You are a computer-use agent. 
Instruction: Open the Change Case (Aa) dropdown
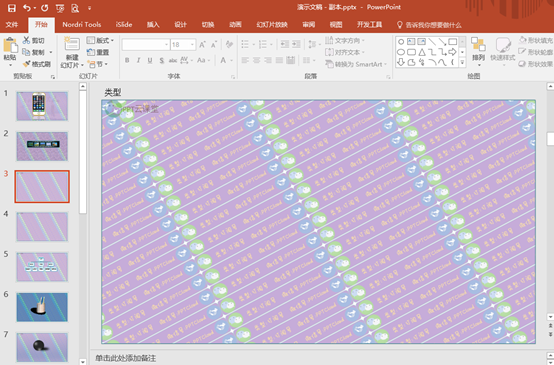pos(203,60)
